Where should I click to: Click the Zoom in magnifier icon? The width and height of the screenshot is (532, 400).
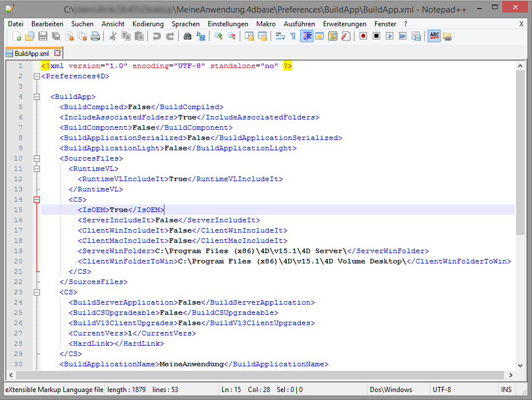coord(218,36)
